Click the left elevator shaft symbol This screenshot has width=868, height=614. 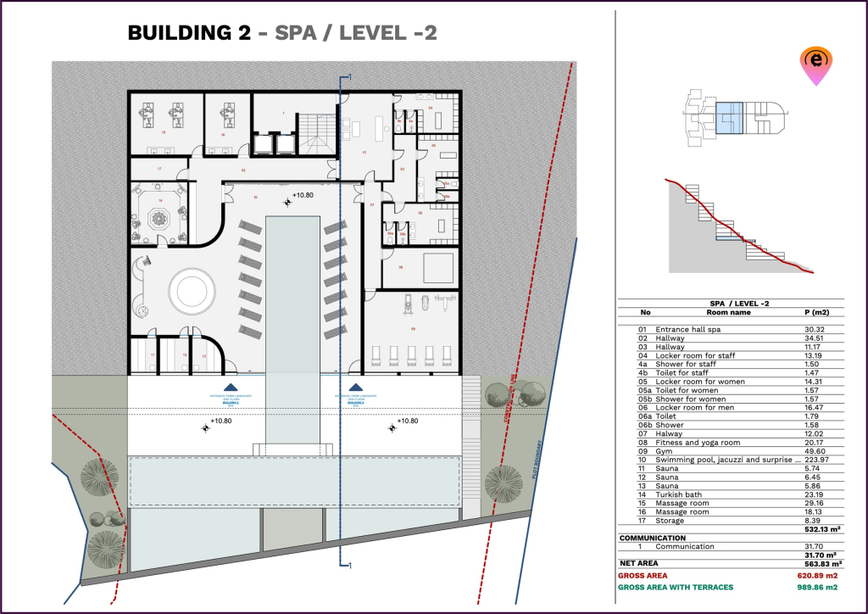(266, 143)
